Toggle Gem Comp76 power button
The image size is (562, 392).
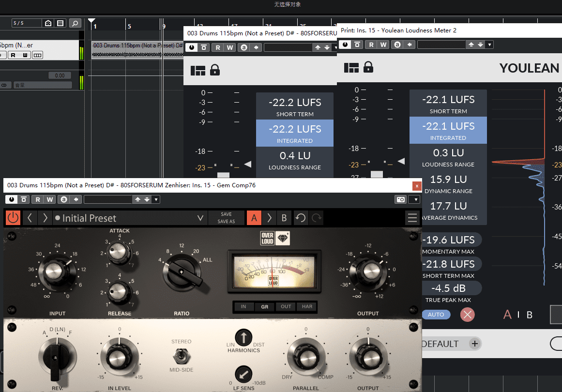pyautogui.click(x=13, y=217)
